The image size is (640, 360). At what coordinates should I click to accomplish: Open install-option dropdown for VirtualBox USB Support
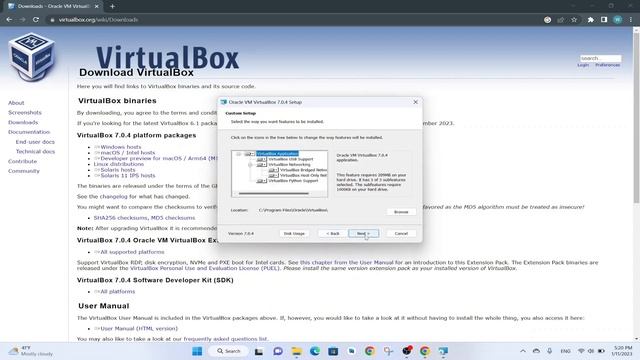pos(261,159)
